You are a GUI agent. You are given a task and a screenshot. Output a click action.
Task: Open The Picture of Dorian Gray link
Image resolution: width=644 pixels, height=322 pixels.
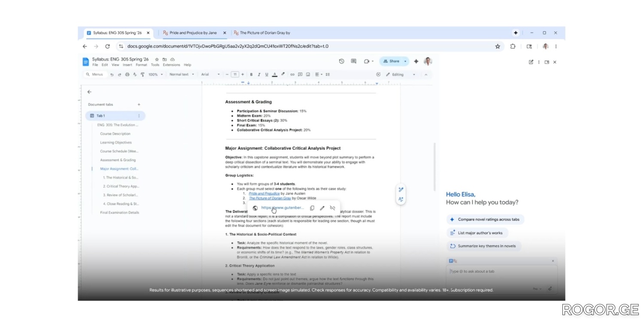pyautogui.click(x=270, y=198)
